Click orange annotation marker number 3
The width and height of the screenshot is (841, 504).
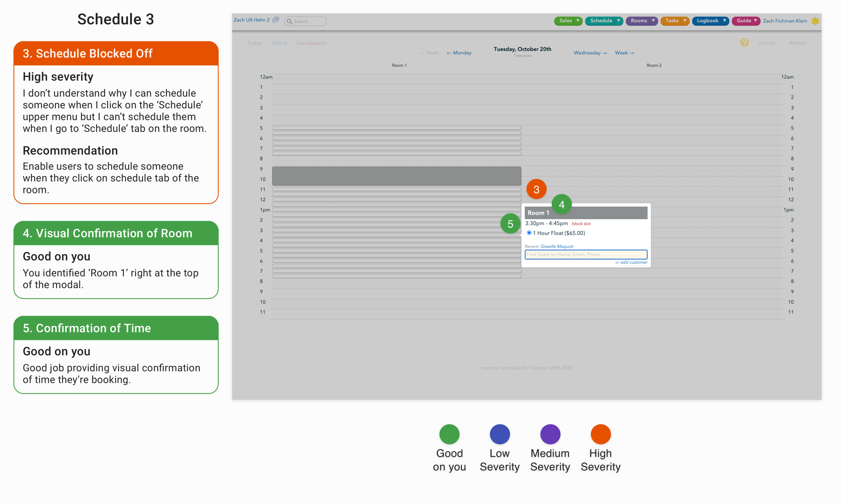click(536, 189)
